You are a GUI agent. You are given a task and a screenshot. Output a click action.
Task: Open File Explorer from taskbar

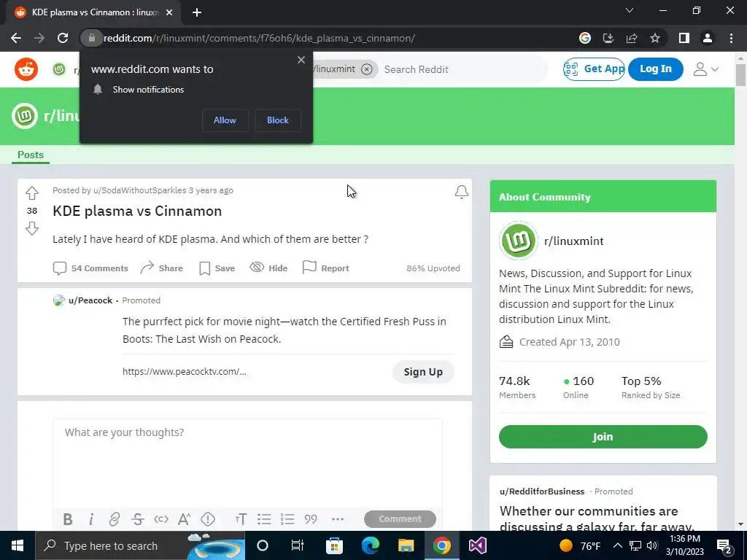coord(406,545)
